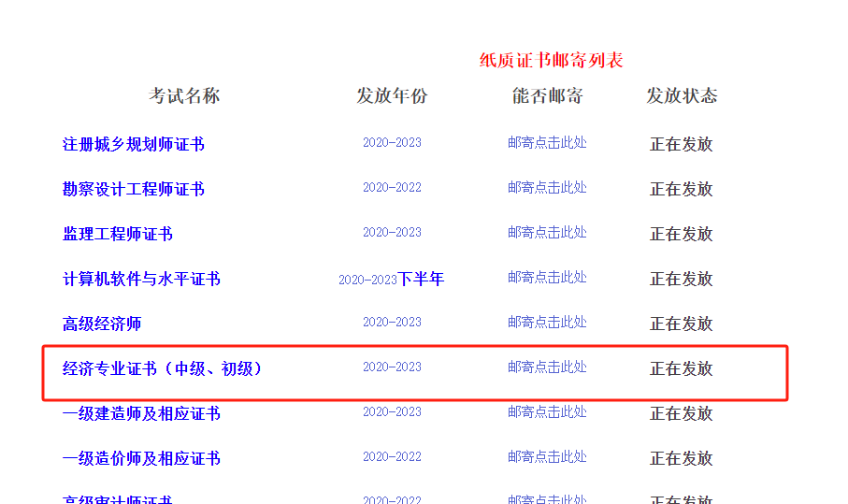Click the 2020-2023下半年 issue year text
The image size is (848, 504).
[391, 279]
